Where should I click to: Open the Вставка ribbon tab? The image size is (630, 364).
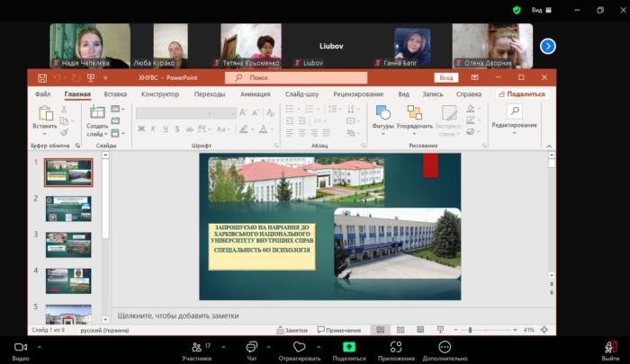coord(115,93)
